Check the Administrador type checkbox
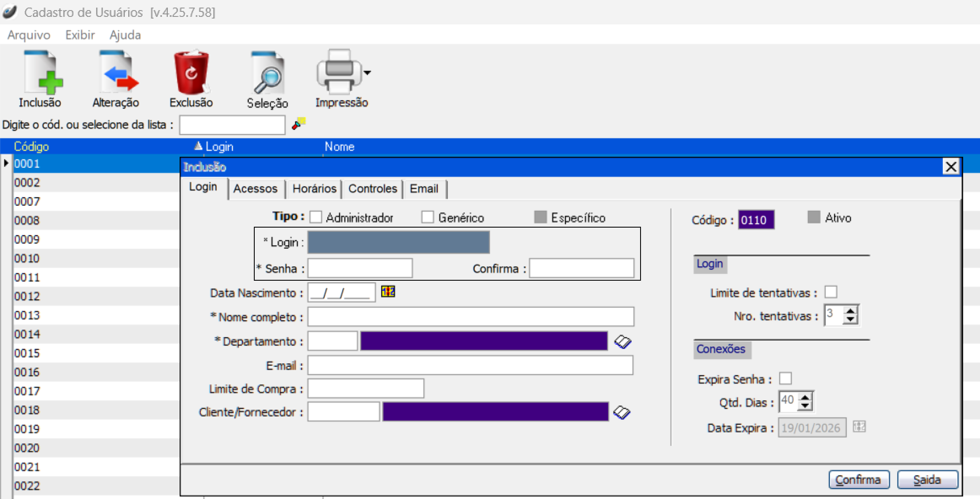 (x=316, y=217)
